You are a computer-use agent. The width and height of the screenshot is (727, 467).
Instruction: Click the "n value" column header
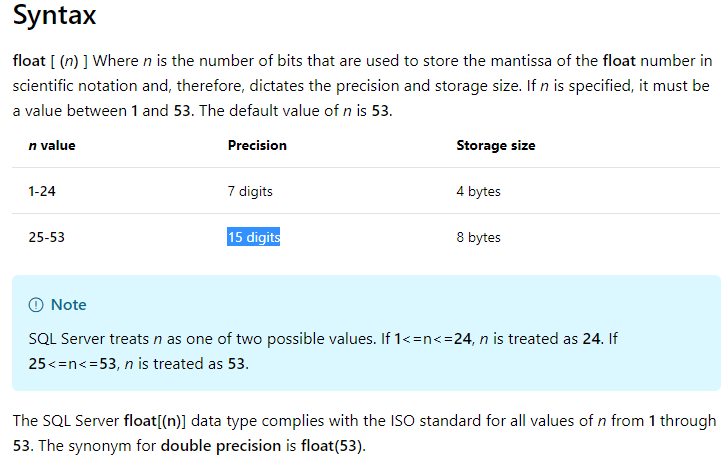coord(51,146)
